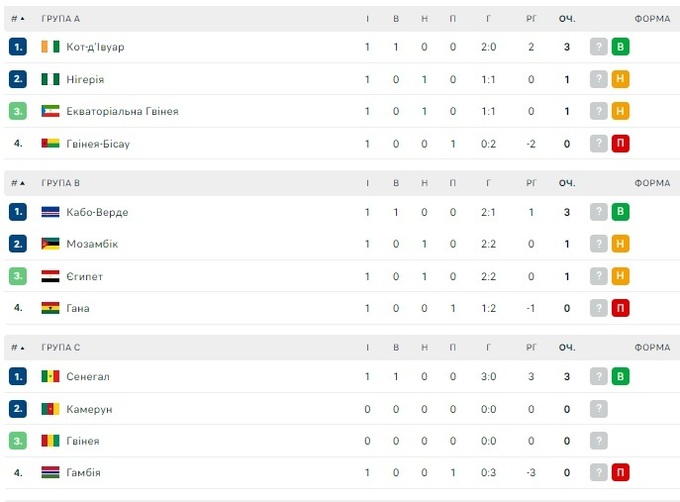Click red П form badge for Гамбія
The width and height of the screenshot is (680, 502).
click(x=621, y=473)
